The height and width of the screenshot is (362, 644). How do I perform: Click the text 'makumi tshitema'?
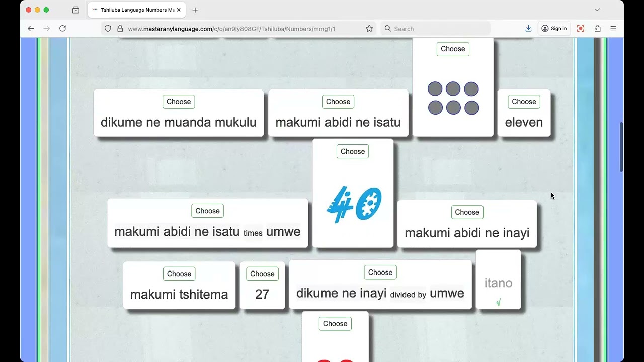179,294
